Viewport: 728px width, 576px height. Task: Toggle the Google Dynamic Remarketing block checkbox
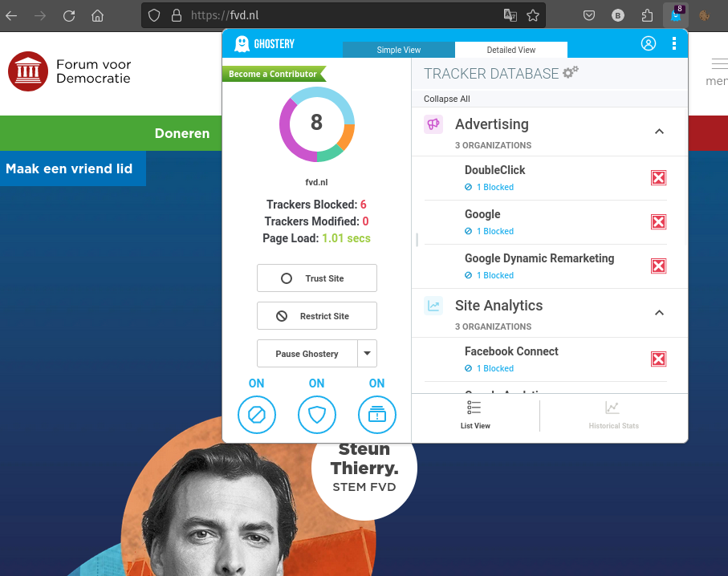[x=658, y=266]
